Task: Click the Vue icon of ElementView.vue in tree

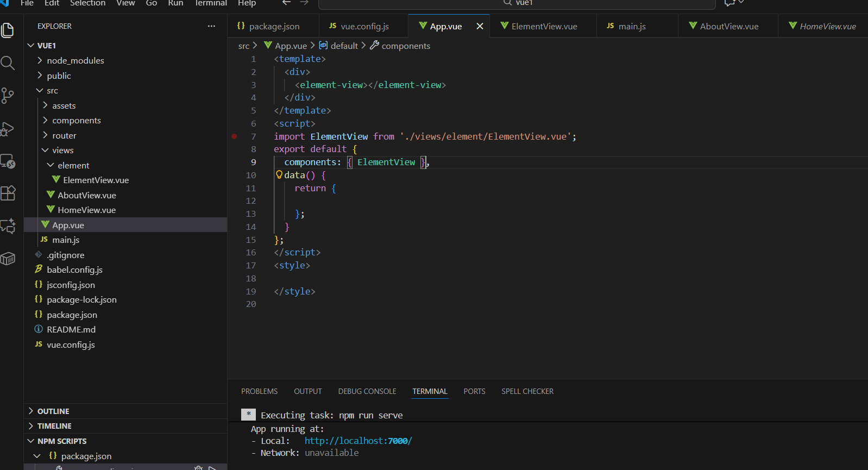Action: [56, 179]
